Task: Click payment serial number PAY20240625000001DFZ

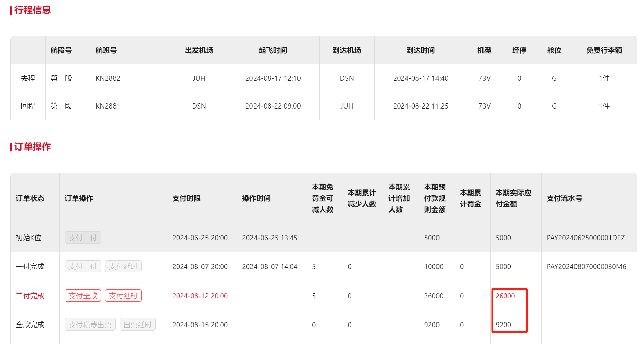Action: pos(585,238)
